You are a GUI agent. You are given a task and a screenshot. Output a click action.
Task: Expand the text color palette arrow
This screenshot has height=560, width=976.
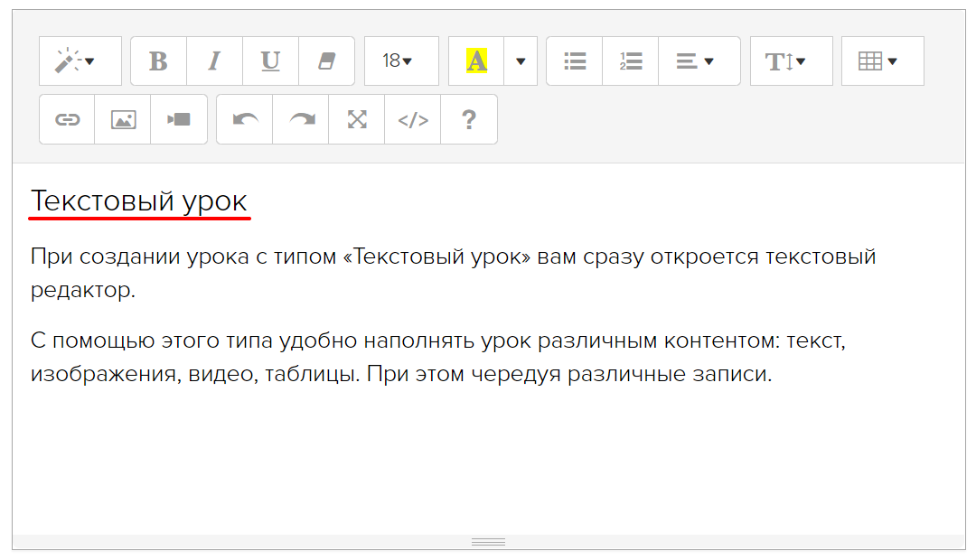pos(521,61)
